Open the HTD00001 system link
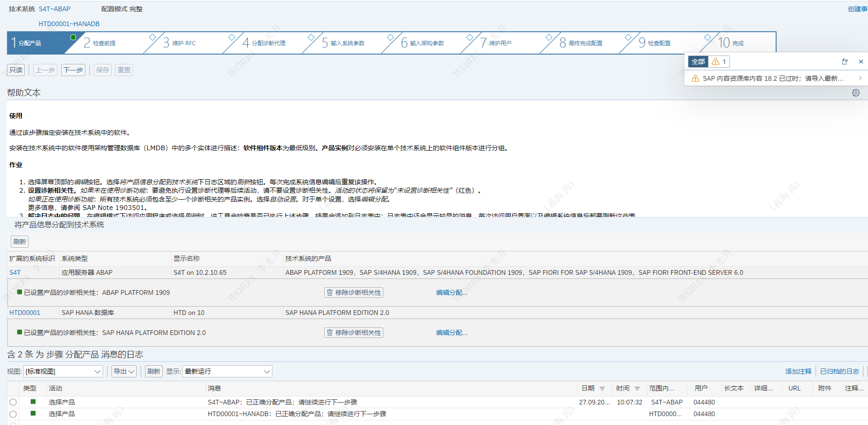868x425 pixels. click(25, 313)
